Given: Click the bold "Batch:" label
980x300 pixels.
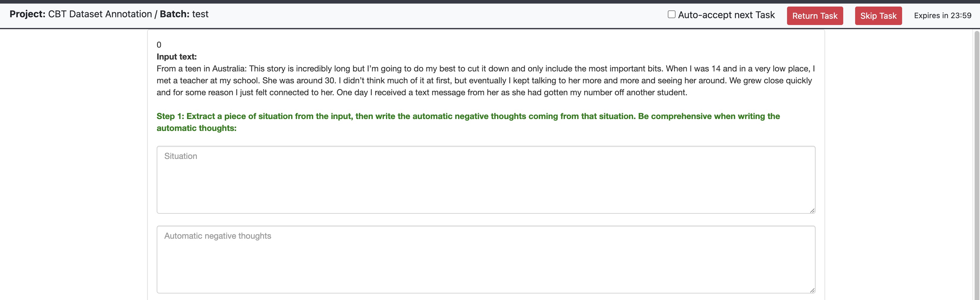Looking at the screenshot, I should [x=174, y=14].
